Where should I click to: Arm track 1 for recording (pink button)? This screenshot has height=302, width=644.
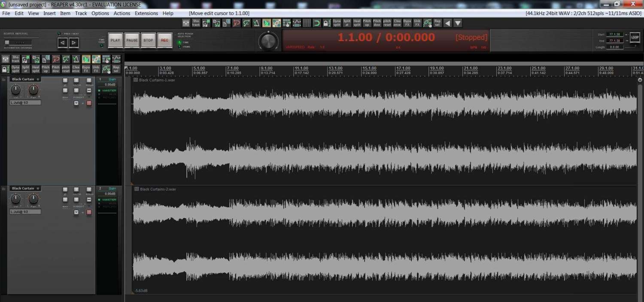(89, 103)
